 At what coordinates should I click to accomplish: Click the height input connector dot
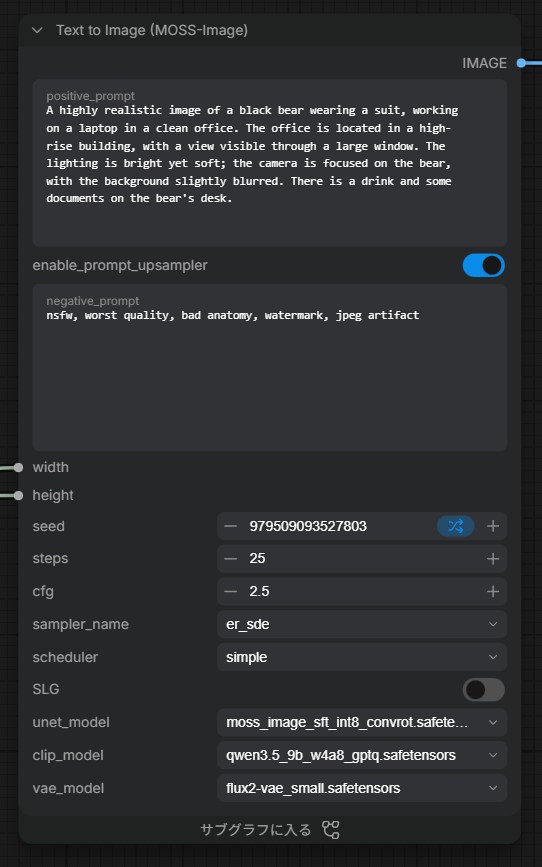(18, 495)
